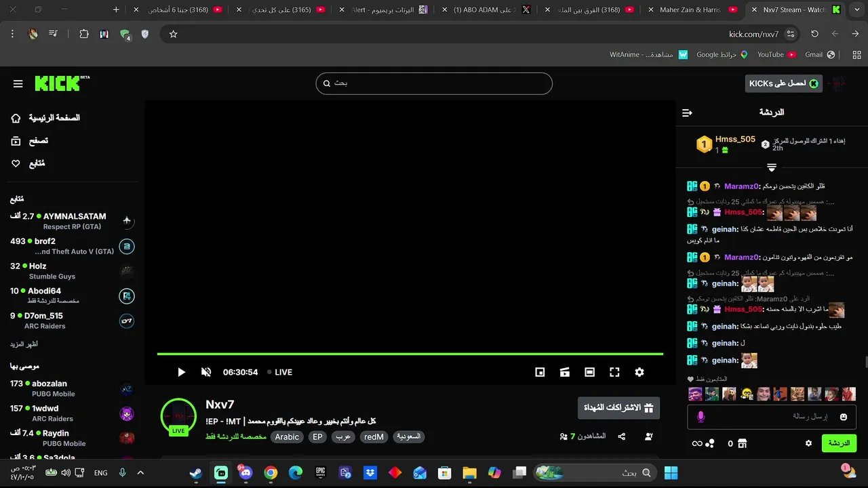Screen dimensions: 868x488
Task: Open channel points infinity icon
Action: point(696,443)
